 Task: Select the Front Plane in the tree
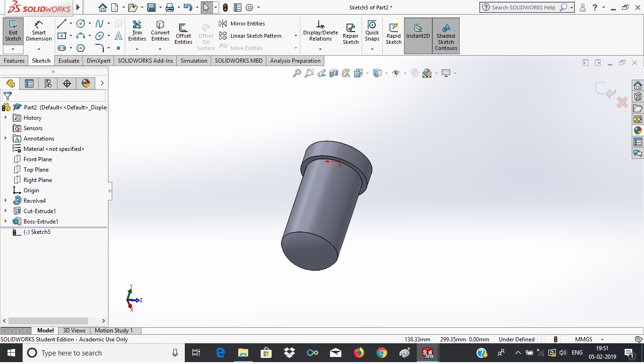38,159
